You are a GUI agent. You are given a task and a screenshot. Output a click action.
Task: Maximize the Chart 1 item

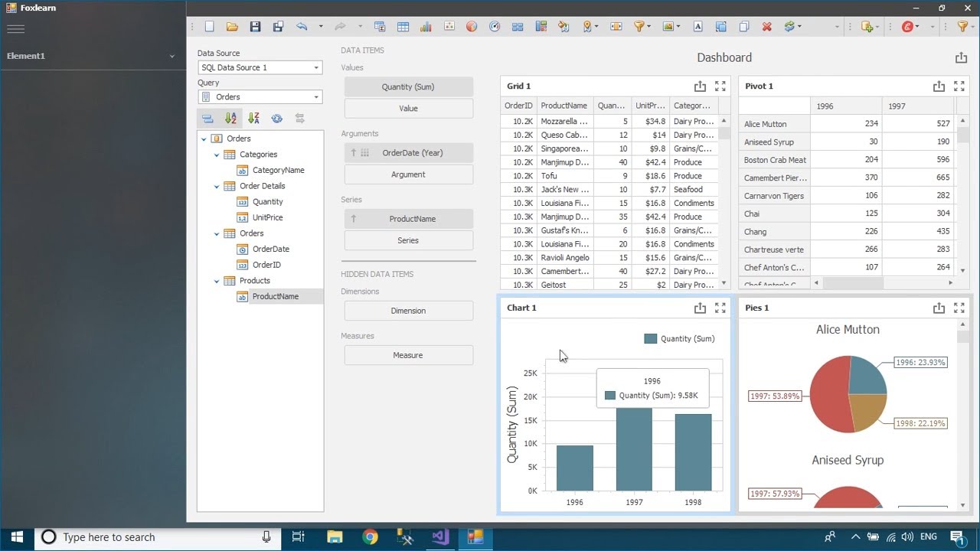(720, 308)
